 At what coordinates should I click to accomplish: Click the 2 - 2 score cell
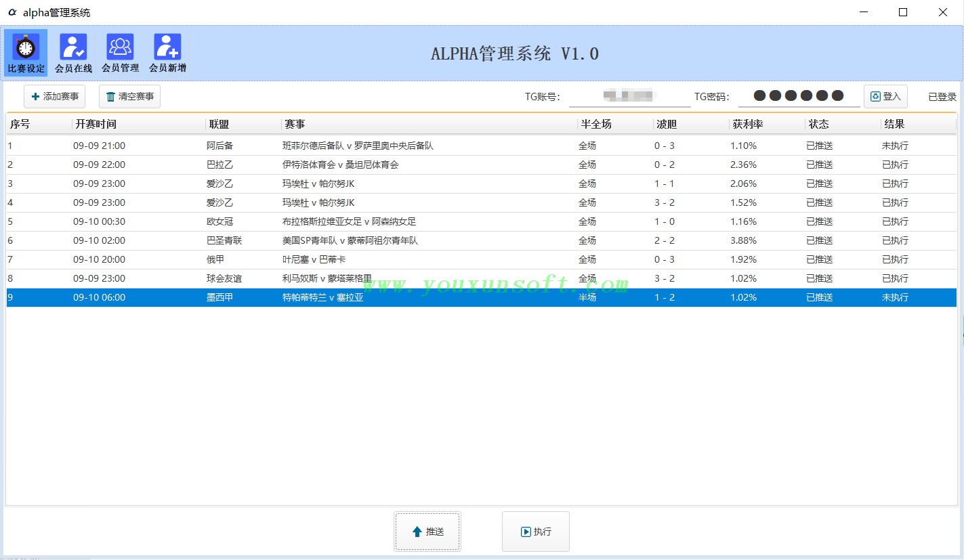click(x=665, y=240)
